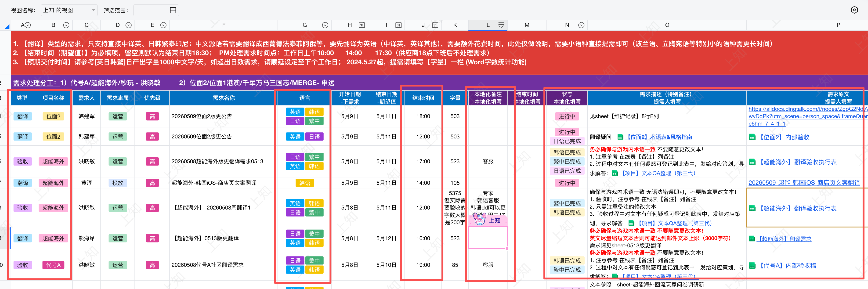The height and width of the screenshot is (289, 868).
Task: Click the 上知 collaborator cursor badge
Action: 488,220
